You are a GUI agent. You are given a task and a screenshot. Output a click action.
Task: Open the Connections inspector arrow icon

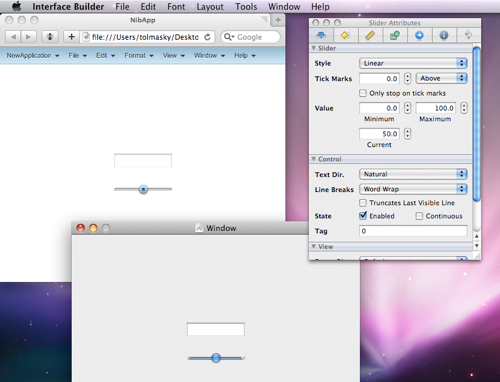419,35
